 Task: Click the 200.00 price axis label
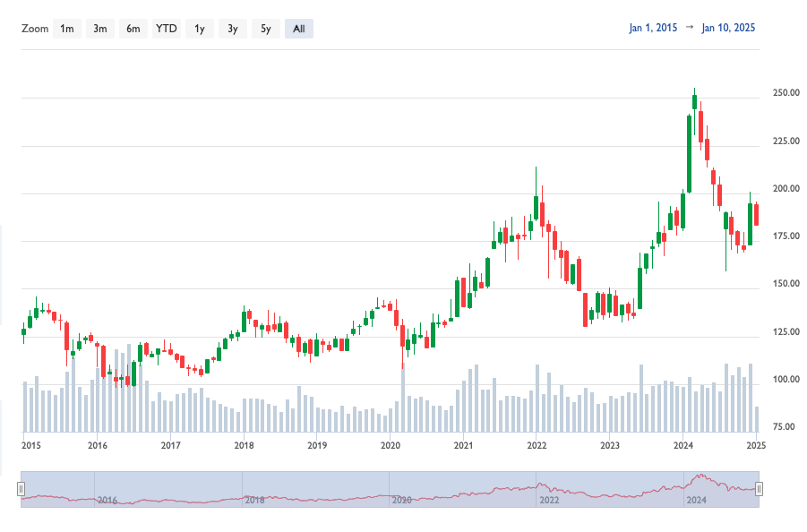point(786,189)
